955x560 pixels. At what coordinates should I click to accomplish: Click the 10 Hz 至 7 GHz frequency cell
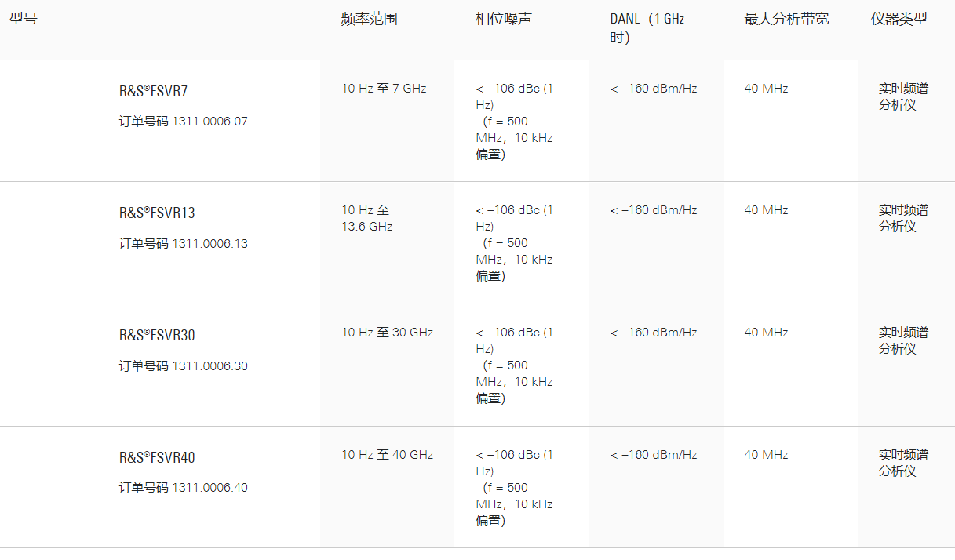click(384, 89)
